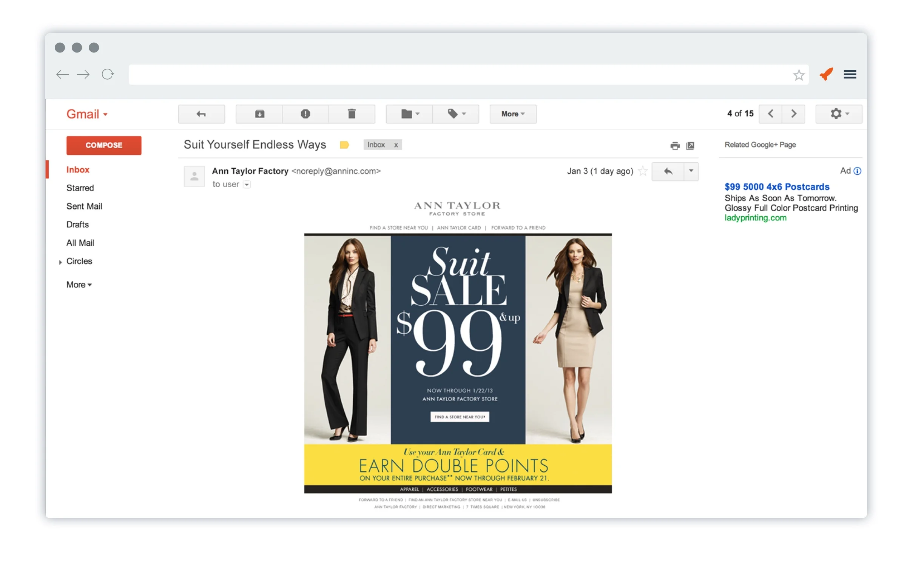Expand the Circles section in sidebar
Screen dimensions: 907x588
pos(60,262)
